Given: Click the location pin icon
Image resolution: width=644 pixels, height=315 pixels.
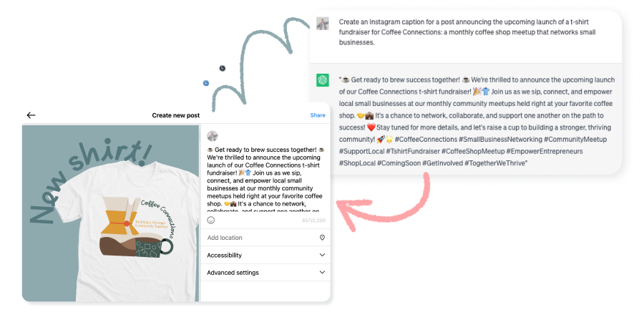Looking at the screenshot, I should point(322,238).
